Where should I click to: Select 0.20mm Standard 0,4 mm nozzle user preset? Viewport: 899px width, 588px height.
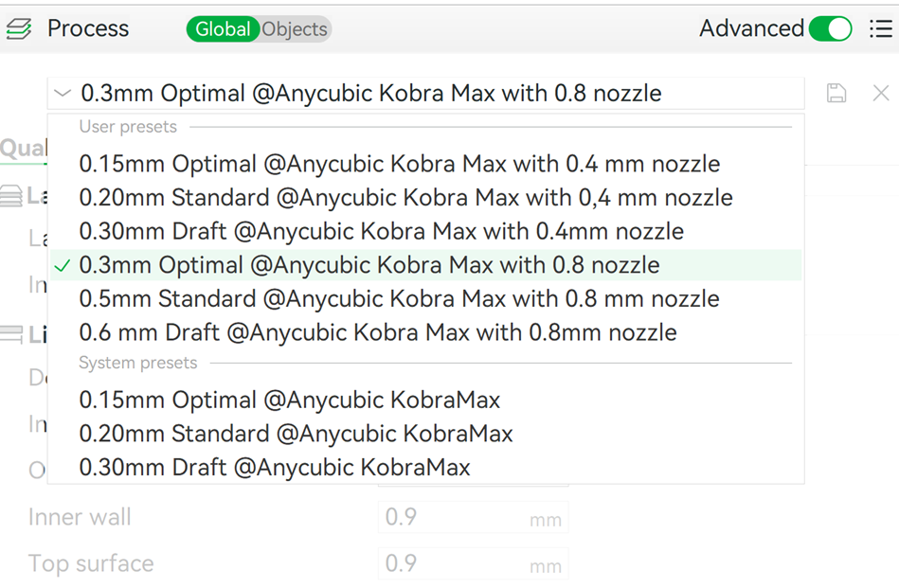405,198
